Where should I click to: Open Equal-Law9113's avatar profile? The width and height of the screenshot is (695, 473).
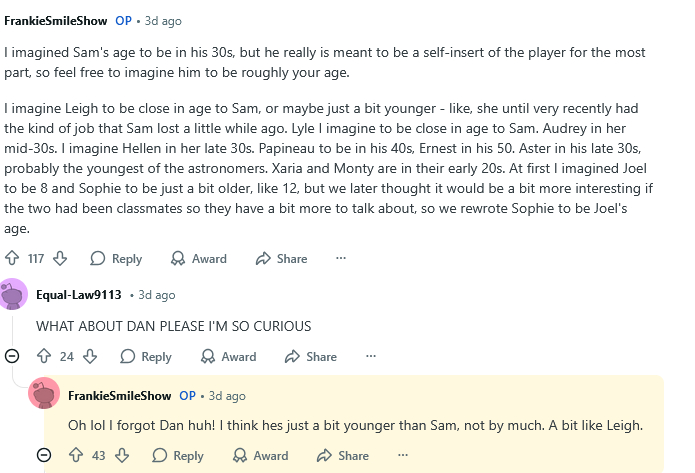tap(14, 295)
